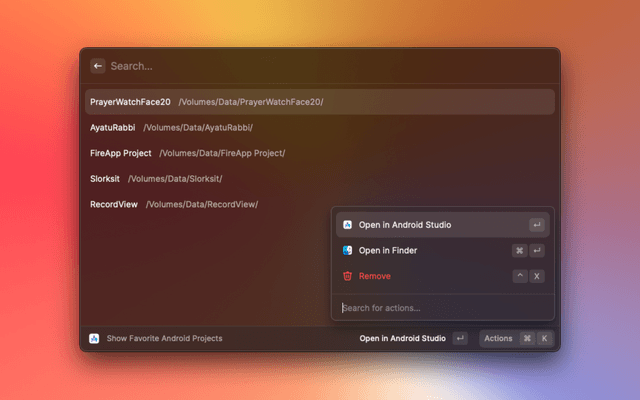Click the K key badge beside Actions

(545, 338)
